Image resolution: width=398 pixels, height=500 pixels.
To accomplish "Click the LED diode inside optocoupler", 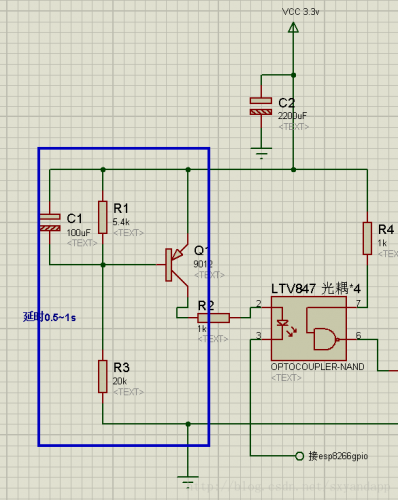I will [283, 323].
